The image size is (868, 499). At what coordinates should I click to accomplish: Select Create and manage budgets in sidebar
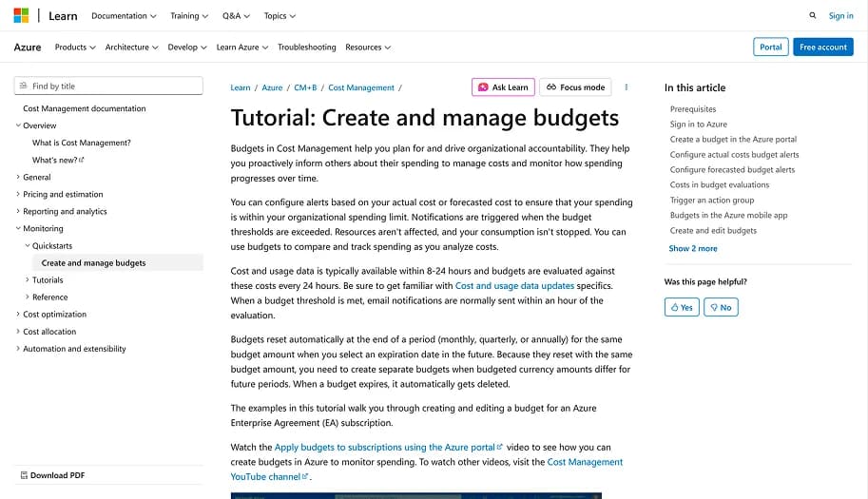click(118, 262)
